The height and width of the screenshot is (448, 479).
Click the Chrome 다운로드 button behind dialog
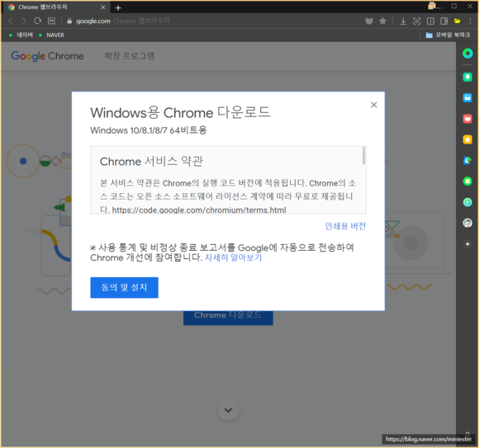228,318
